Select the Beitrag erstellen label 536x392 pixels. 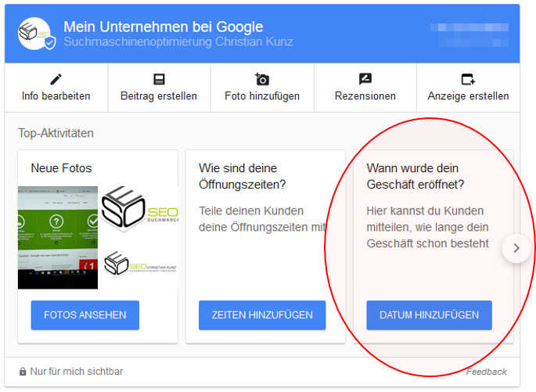click(159, 96)
